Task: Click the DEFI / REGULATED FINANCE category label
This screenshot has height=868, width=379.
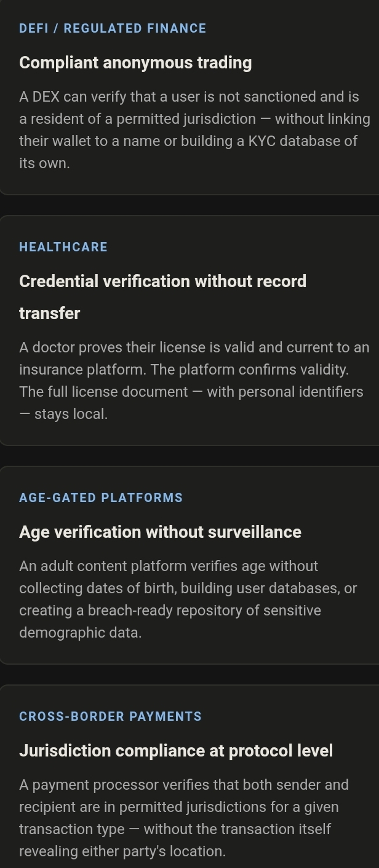Action: click(x=113, y=28)
